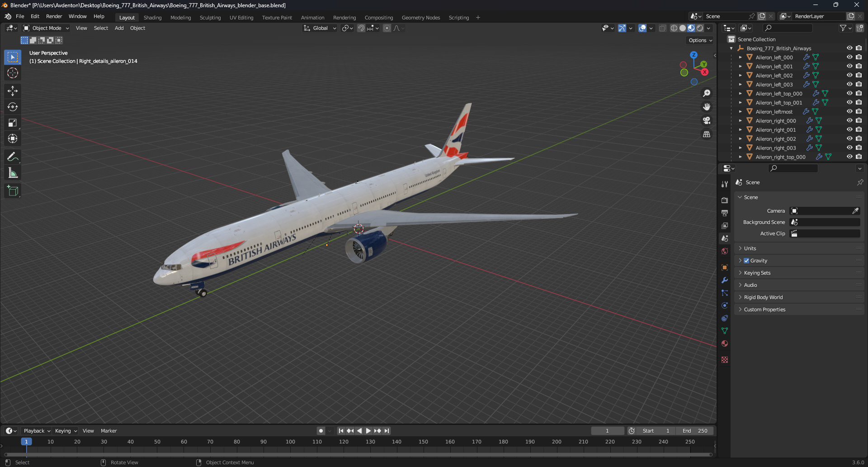The height and width of the screenshot is (467, 868).
Task: Click the zoom magnifier viewport icon
Action: coord(706,93)
